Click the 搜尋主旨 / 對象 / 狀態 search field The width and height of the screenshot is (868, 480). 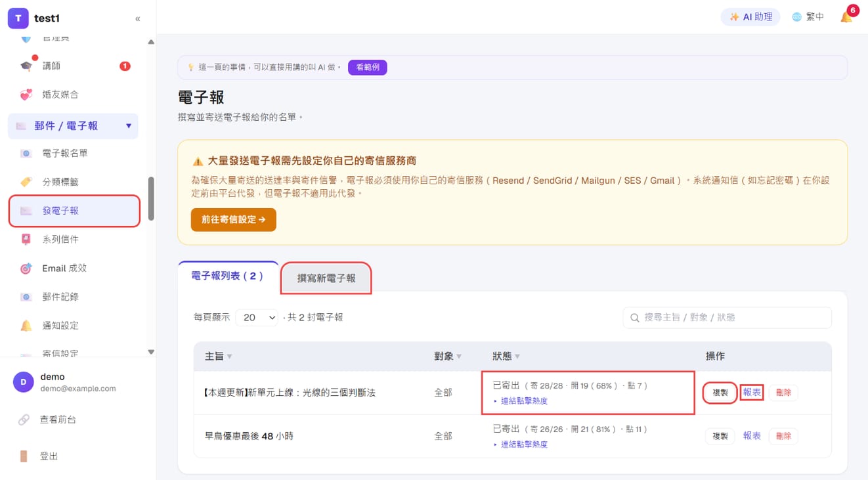[727, 318]
